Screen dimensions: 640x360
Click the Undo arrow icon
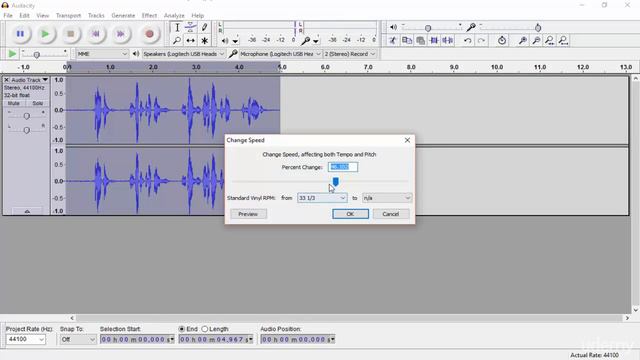click(467, 40)
